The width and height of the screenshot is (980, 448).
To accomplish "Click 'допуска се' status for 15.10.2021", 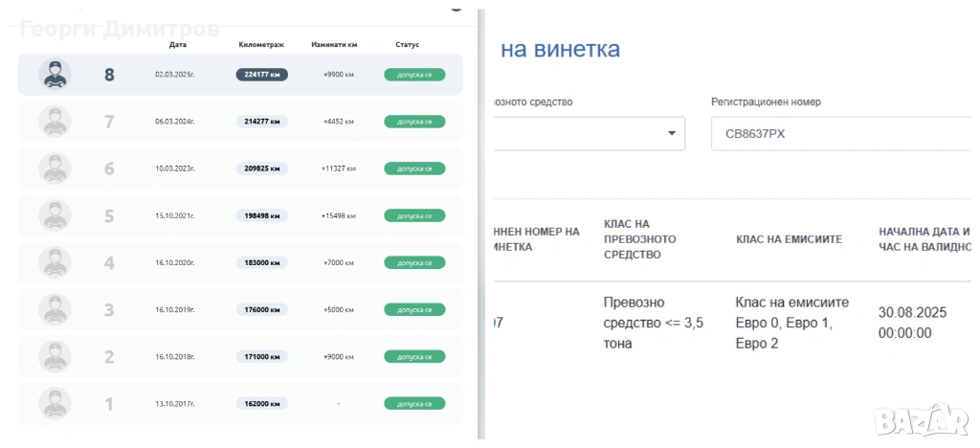I will point(414,215).
